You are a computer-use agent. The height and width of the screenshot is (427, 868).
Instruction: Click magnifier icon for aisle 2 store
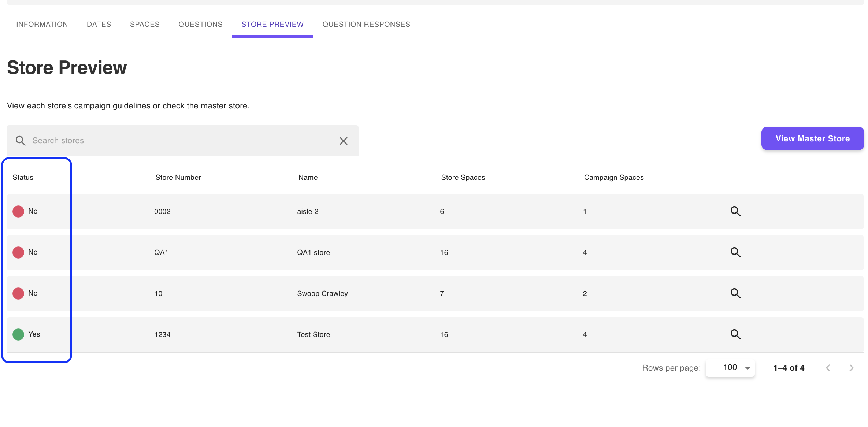[735, 211]
